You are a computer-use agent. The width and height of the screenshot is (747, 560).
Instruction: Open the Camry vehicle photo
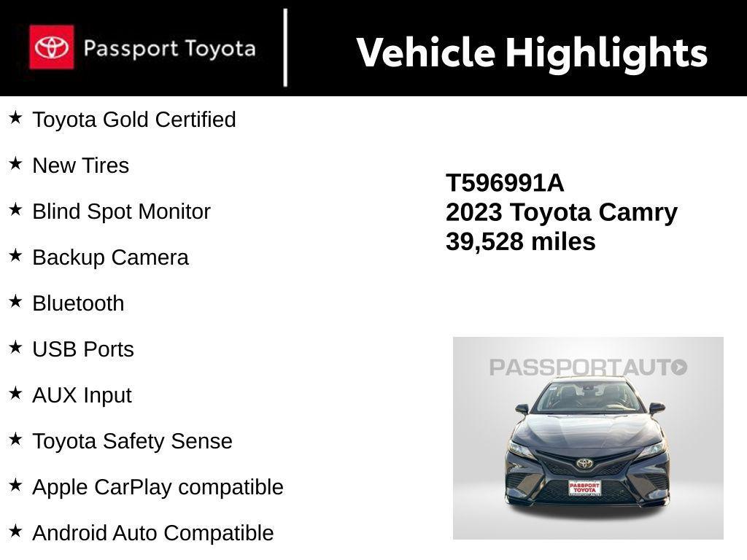coord(588,437)
